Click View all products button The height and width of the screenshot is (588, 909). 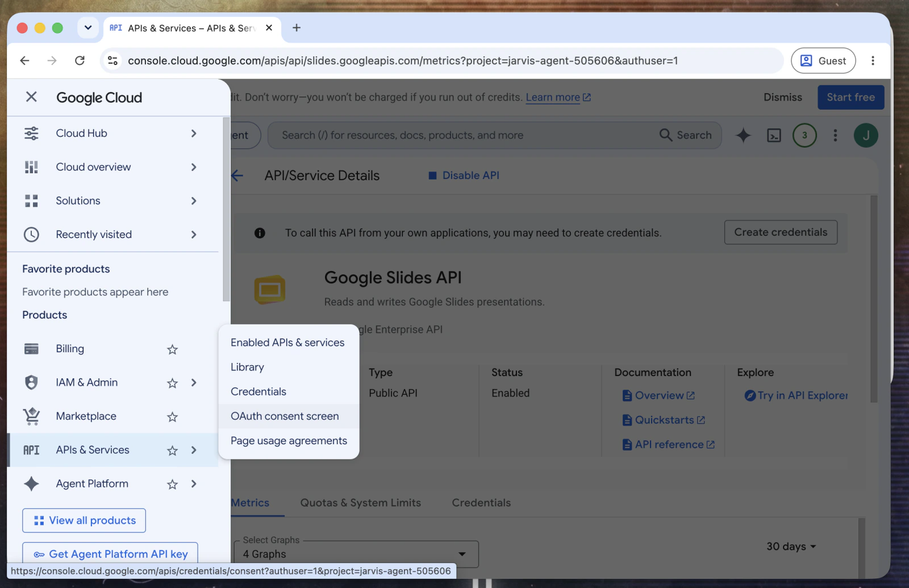tap(84, 520)
